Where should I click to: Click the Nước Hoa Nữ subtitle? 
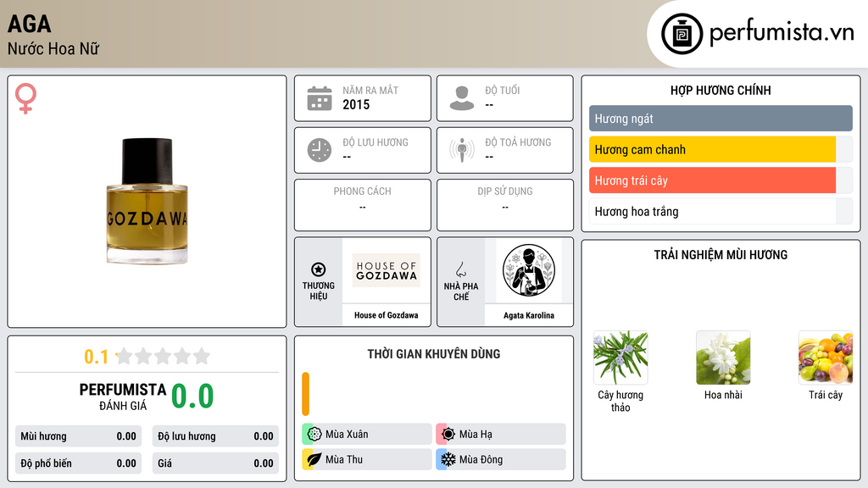[53, 48]
